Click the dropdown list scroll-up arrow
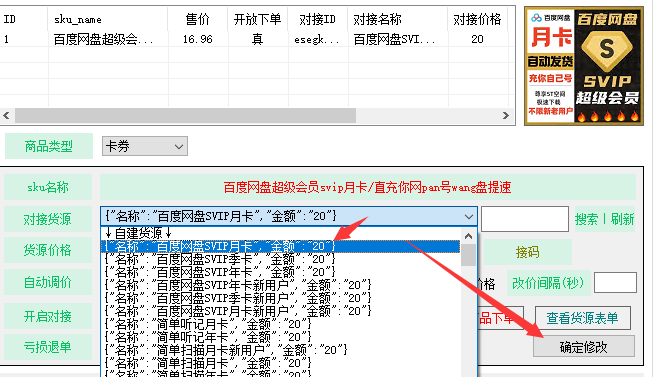Viewport: 653px width, 377px height. tap(469, 236)
